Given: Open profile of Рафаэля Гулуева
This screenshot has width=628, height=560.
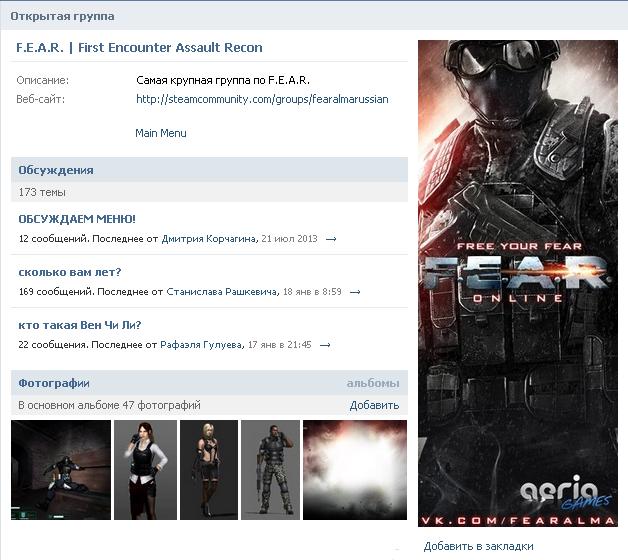Looking at the screenshot, I should pyautogui.click(x=201, y=344).
